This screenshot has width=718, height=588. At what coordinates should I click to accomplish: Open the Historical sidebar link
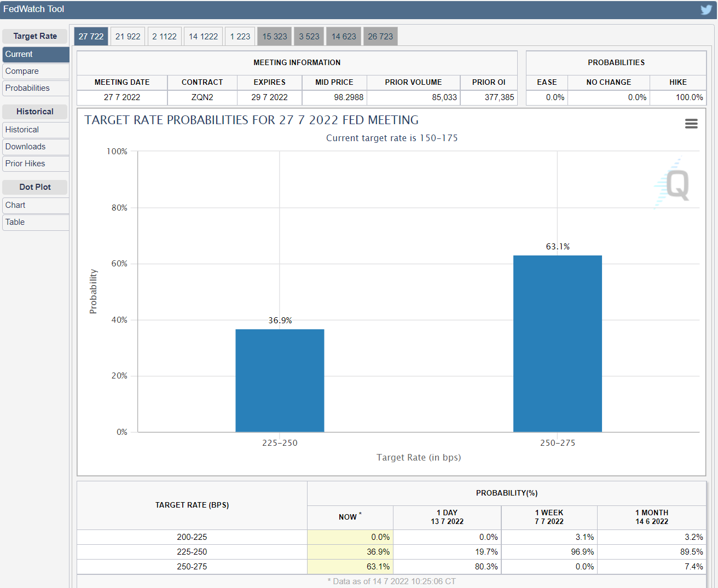pos(36,130)
